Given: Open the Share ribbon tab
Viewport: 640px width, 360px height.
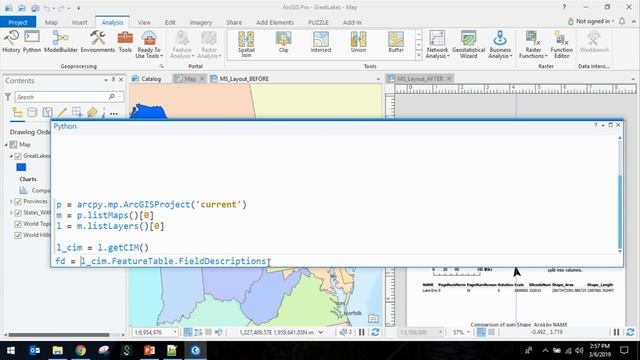Looking at the screenshot, I should point(234,22).
